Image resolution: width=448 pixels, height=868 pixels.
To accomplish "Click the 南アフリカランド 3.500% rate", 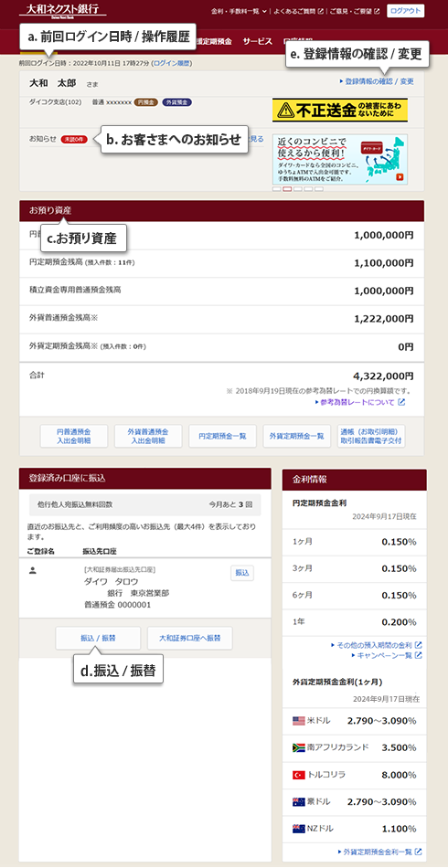I will coord(399,747).
